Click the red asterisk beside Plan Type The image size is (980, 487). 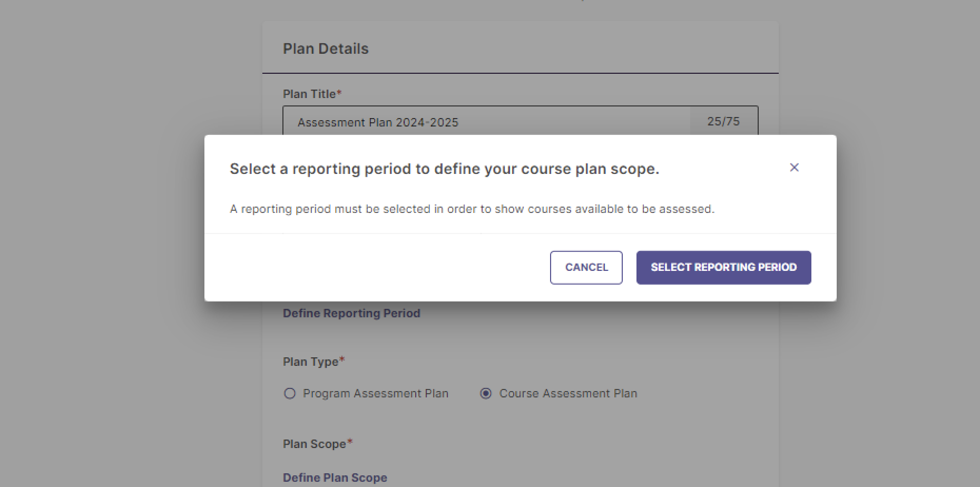(x=342, y=360)
